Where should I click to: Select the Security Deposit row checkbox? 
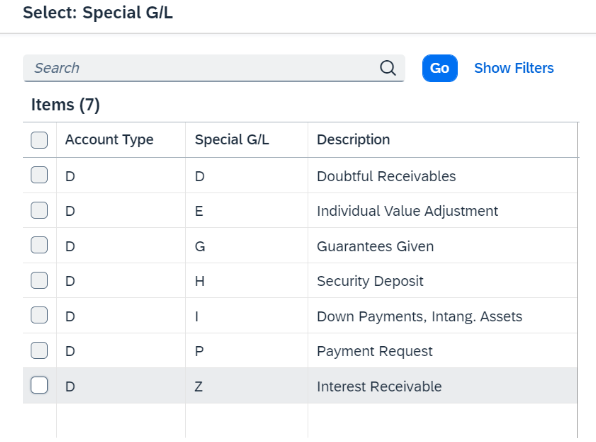tap(39, 280)
